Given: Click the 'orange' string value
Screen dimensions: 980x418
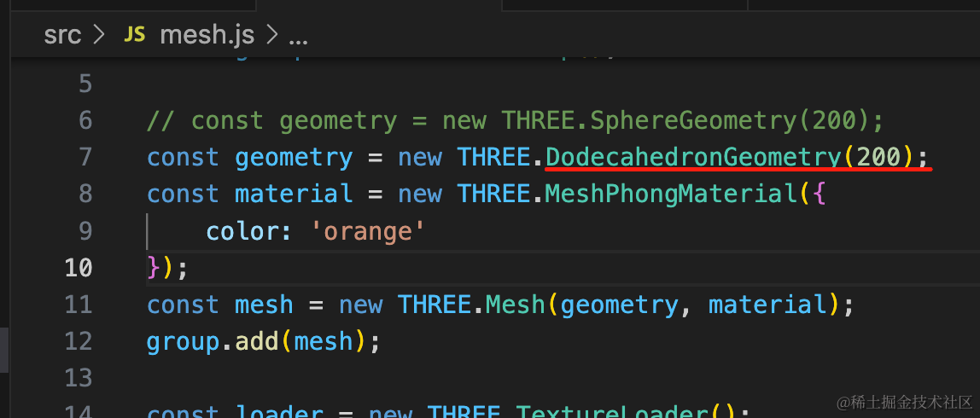Looking at the screenshot, I should pos(368,232).
